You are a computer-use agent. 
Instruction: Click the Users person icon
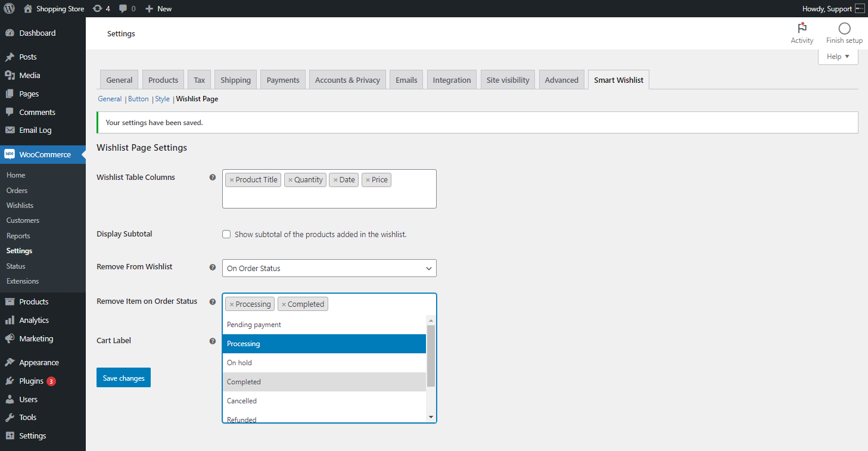point(10,400)
